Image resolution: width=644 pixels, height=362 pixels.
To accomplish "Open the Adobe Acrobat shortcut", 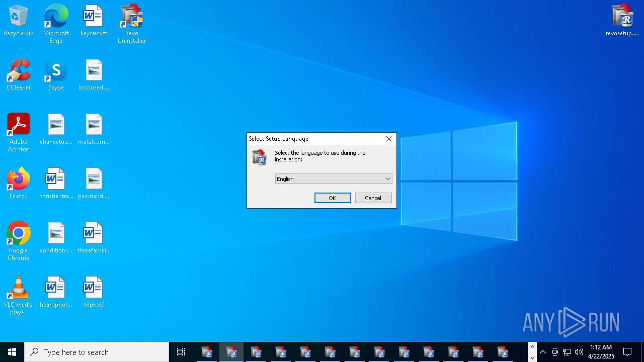I will point(19,133).
